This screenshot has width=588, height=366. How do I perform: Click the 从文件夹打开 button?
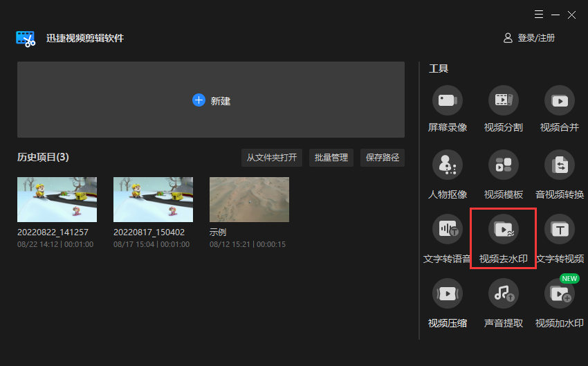coord(272,158)
